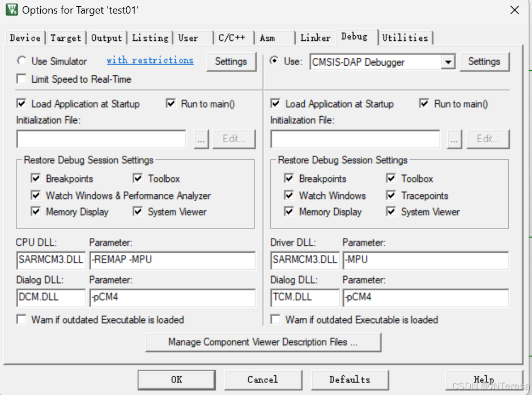The image size is (532, 395).
Task: Click the -REMAP -MPU parameter field
Action: click(172, 260)
